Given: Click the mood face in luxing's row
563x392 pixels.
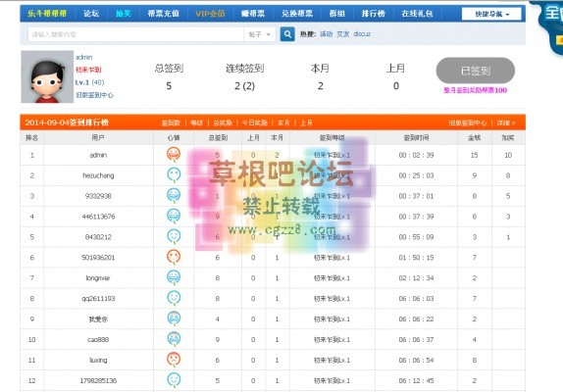Looking at the screenshot, I should (174, 360).
